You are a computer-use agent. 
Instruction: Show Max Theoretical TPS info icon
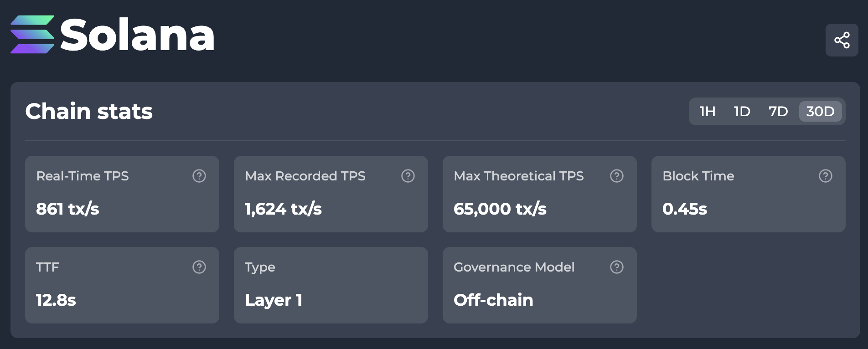point(617,176)
